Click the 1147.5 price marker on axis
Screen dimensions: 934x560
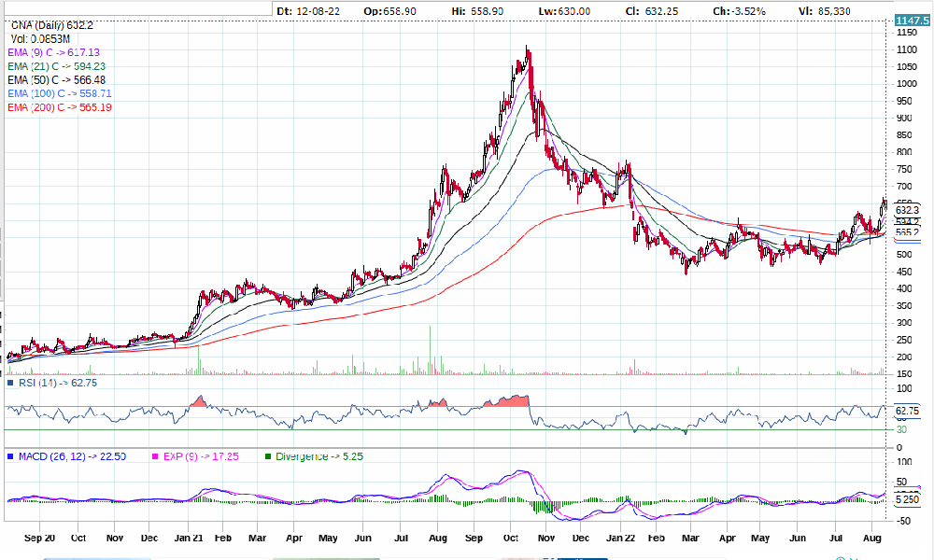[x=912, y=21]
